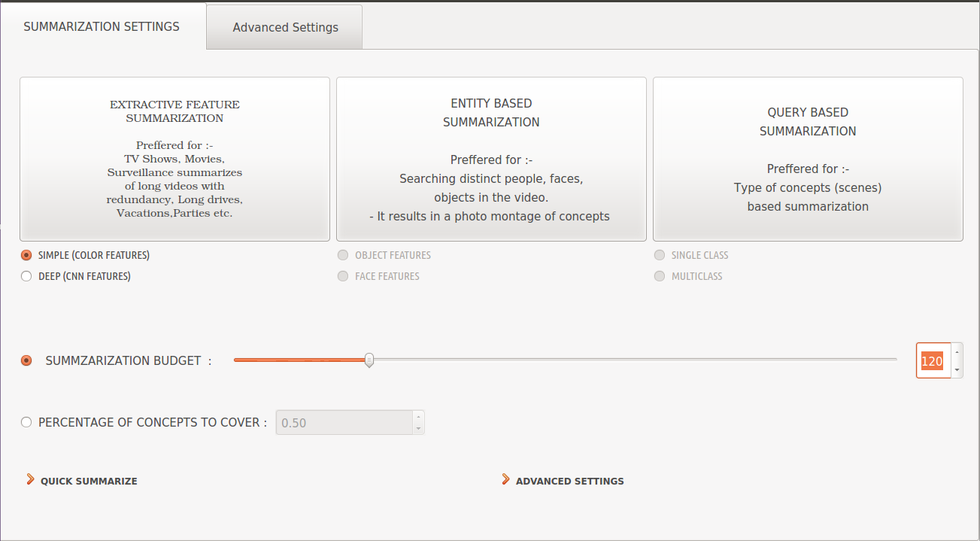Select the Summarization Settings tab

click(x=102, y=26)
